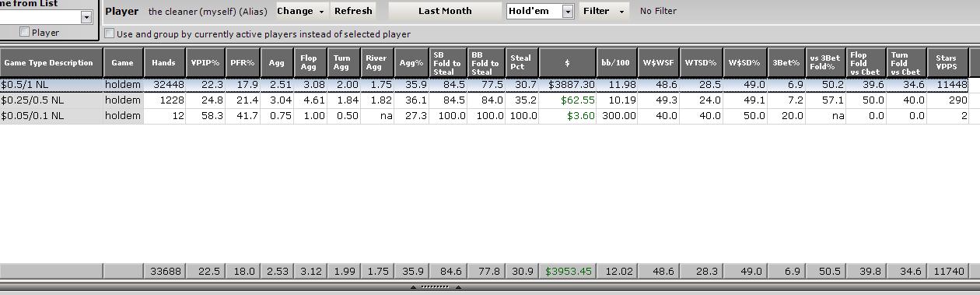Sort by vs 3Bet Fold% column header

[826, 62]
